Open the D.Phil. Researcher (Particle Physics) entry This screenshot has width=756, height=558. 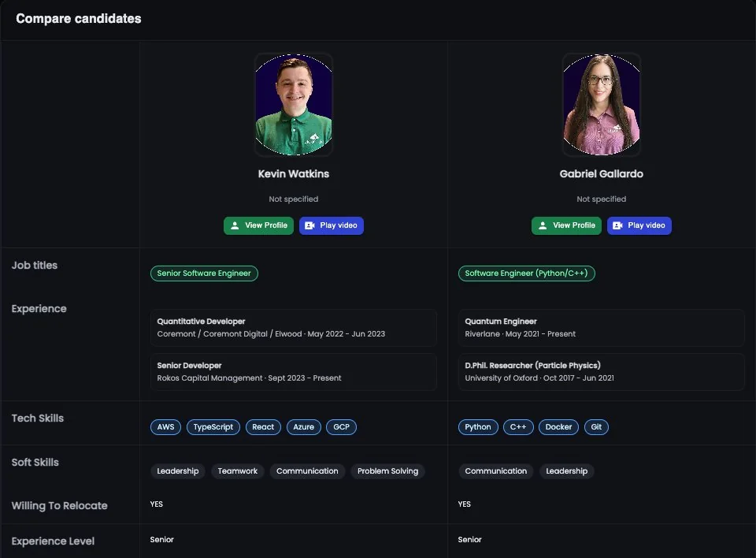pos(601,372)
